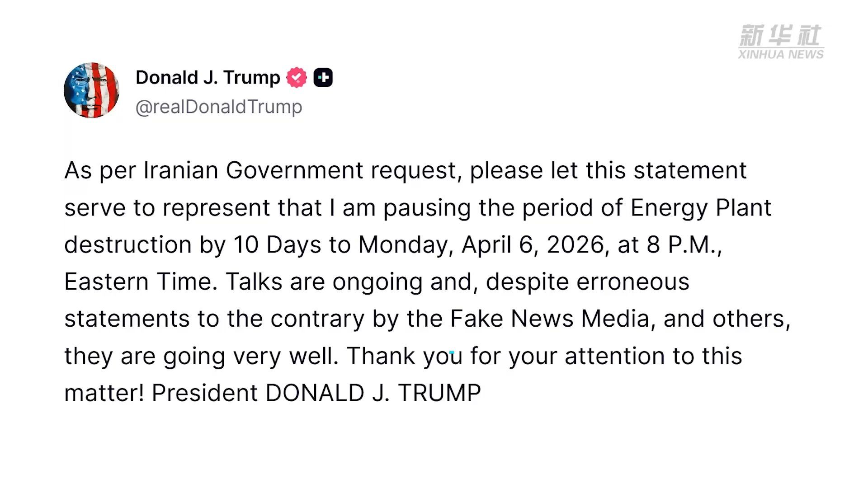
Task: Click the Xinhua Chinese logo watermark
Action: point(780,36)
